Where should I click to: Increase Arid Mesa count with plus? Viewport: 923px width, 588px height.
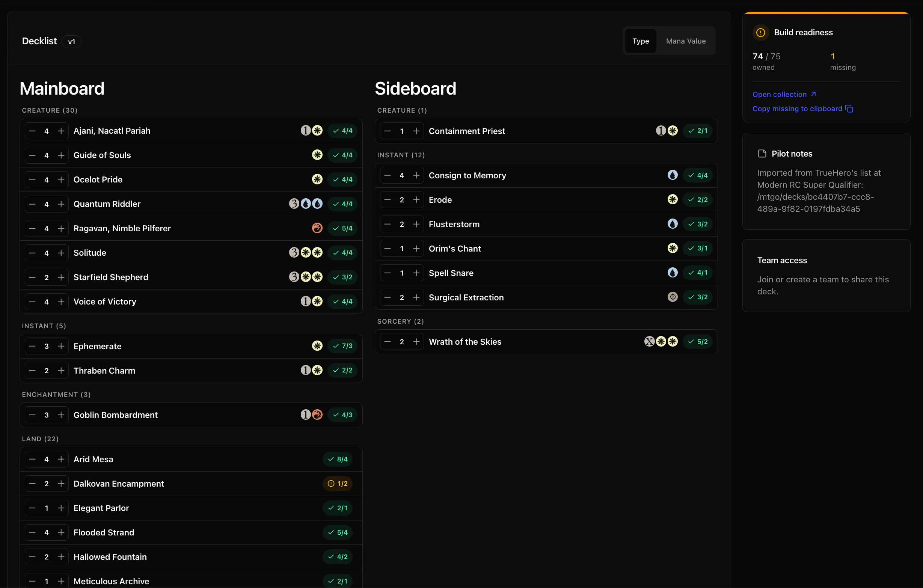[x=61, y=459]
